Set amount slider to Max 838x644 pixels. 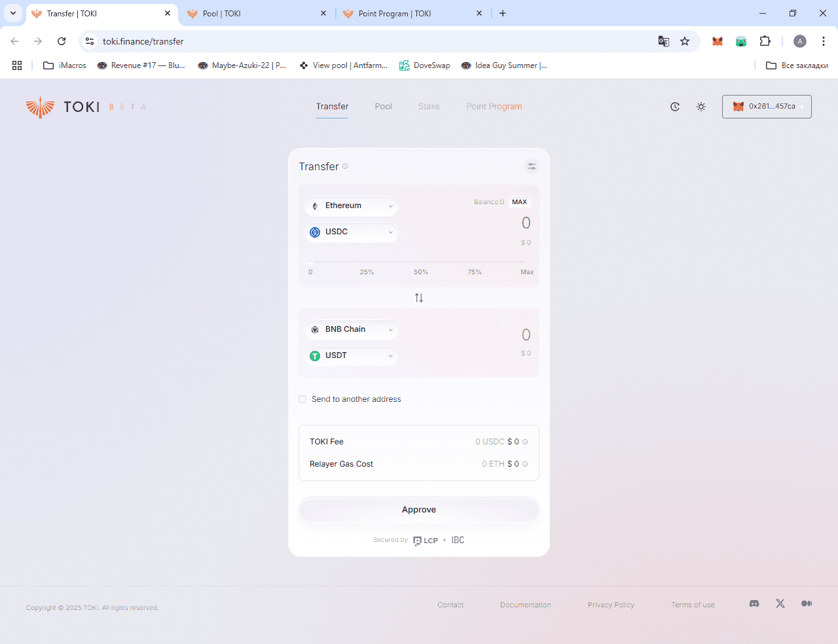coord(527,272)
